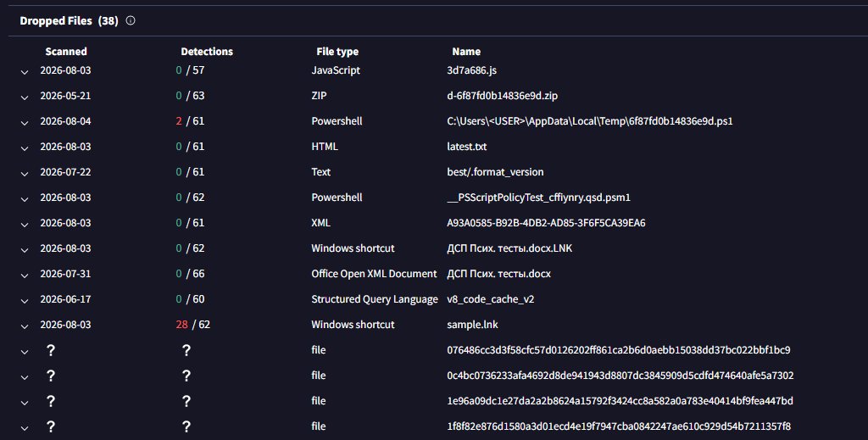
Task: Click the 0 / 60 detection score
Action: 190,299
